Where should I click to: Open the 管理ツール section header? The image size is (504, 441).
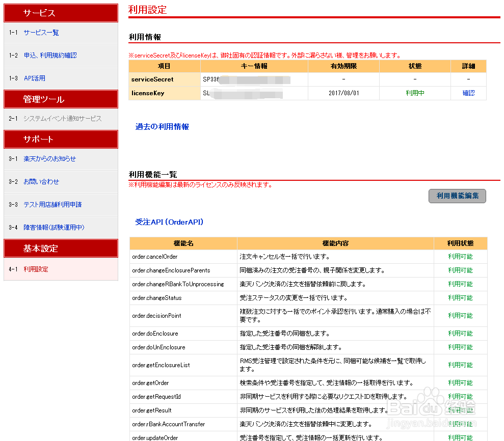61,99
